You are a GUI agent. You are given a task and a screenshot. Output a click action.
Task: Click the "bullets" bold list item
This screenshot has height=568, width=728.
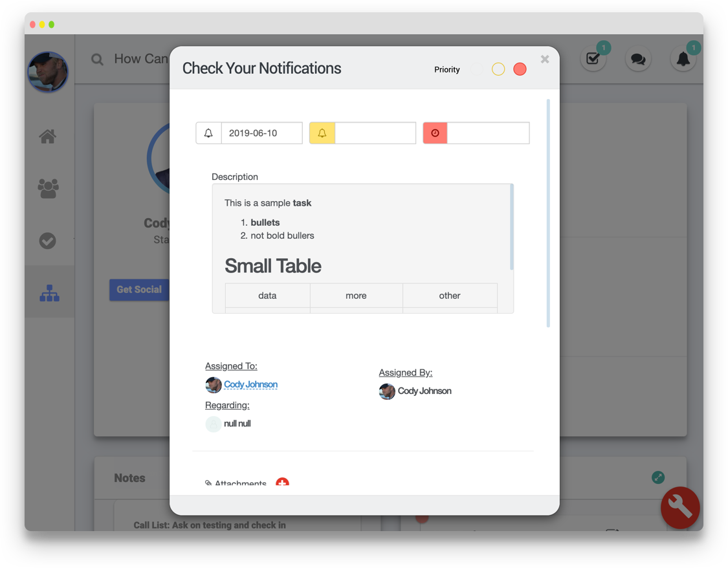[x=265, y=223]
